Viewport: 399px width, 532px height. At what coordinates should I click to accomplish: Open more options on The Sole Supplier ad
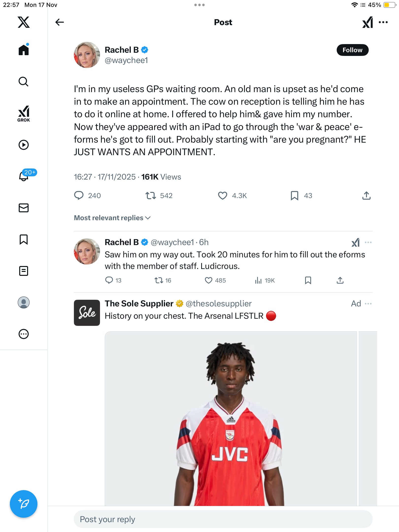[368, 303]
